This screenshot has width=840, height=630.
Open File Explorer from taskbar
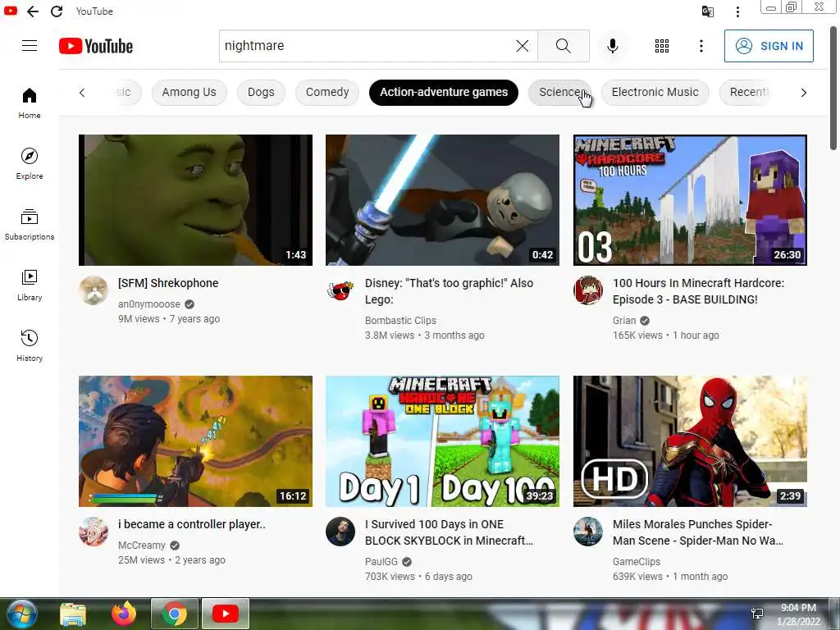pos(73,614)
